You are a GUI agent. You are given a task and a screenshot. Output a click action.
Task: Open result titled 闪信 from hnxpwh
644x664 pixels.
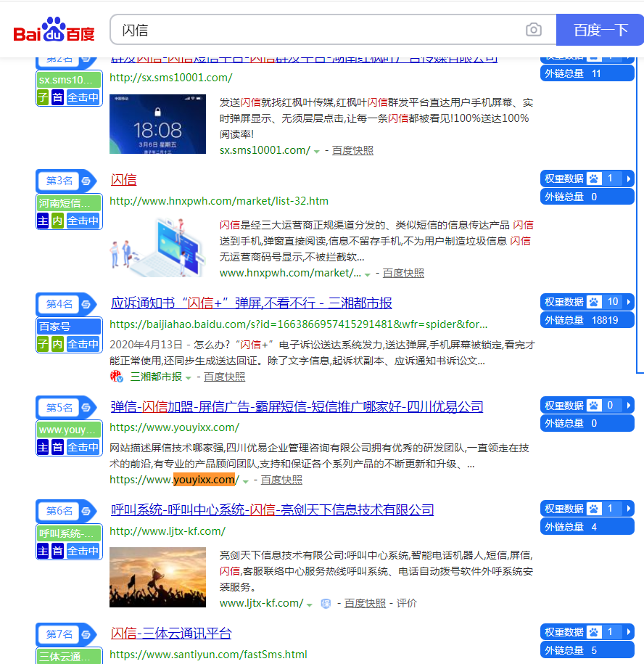(x=123, y=179)
